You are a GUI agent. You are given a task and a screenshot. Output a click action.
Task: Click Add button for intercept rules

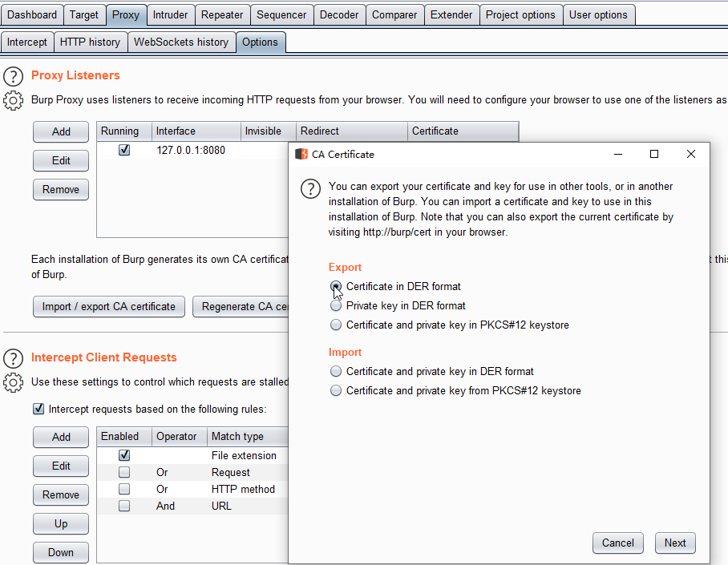tap(61, 438)
